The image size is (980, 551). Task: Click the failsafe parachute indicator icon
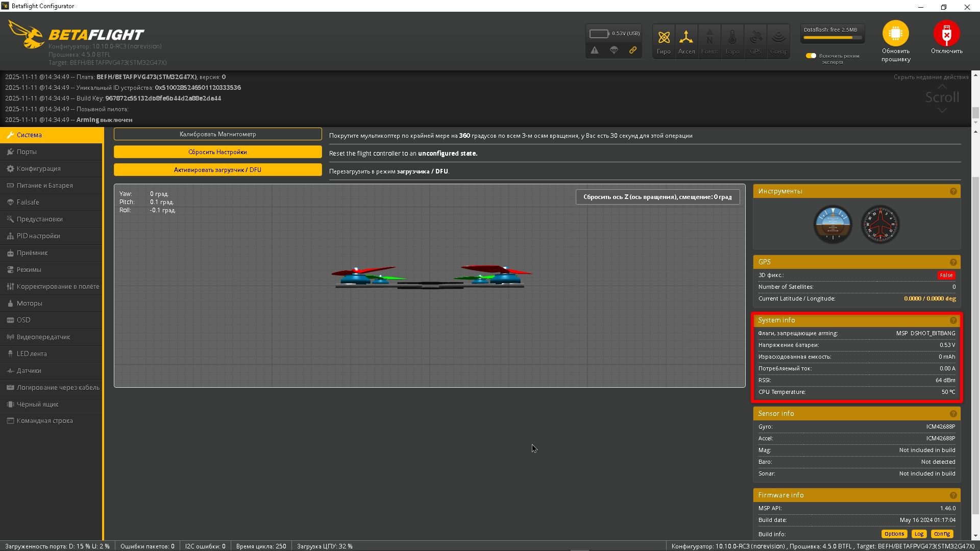click(x=614, y=50)
